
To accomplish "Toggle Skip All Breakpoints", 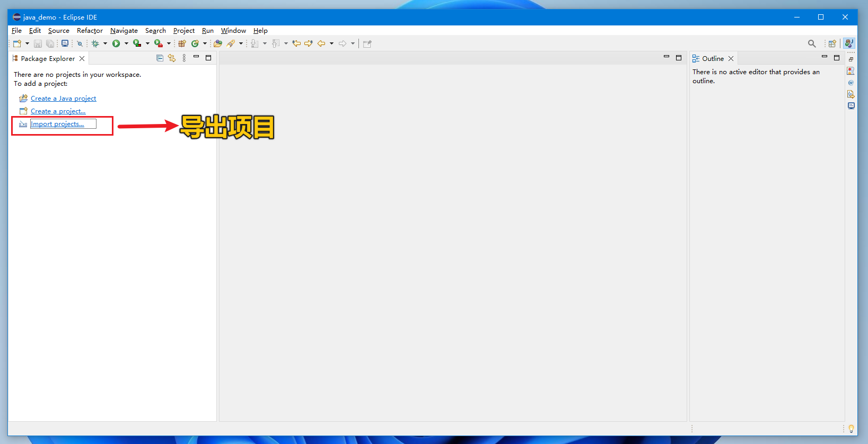I will (80, 43).
